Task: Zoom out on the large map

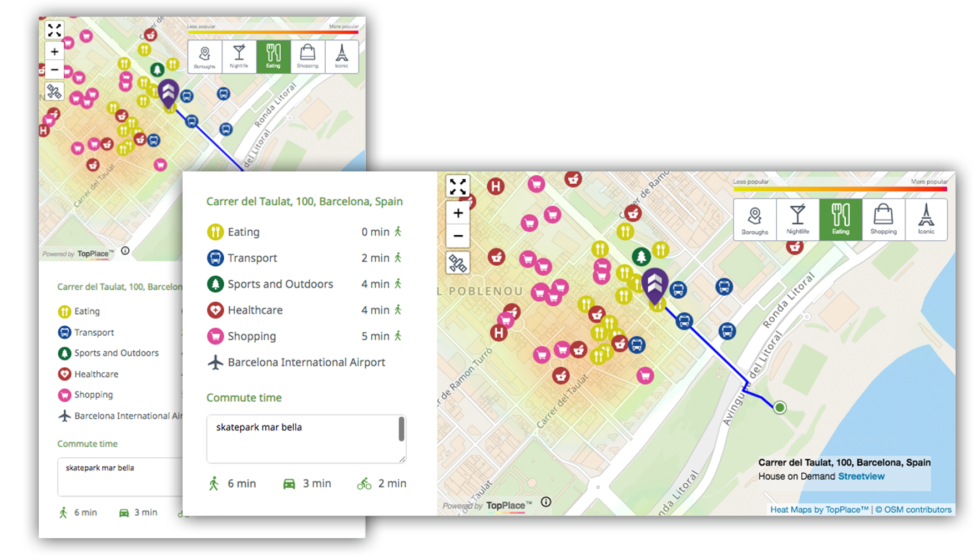Action: point(458,236)
